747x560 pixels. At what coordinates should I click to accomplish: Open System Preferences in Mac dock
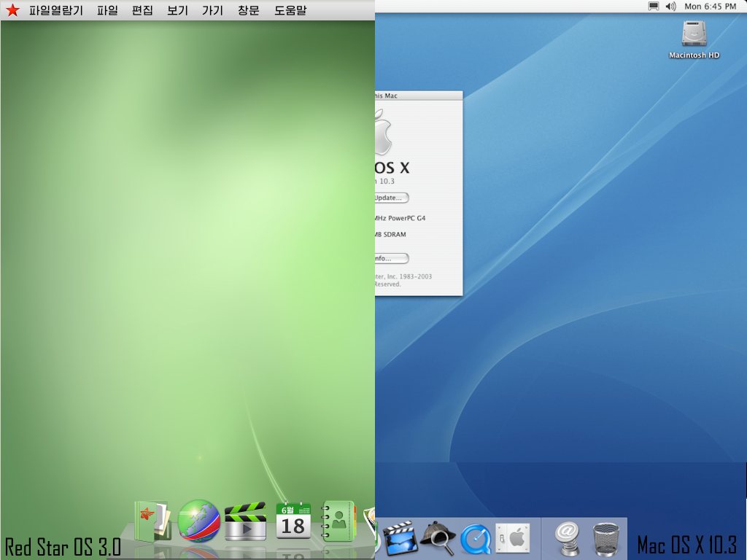[x=512, y=539]
